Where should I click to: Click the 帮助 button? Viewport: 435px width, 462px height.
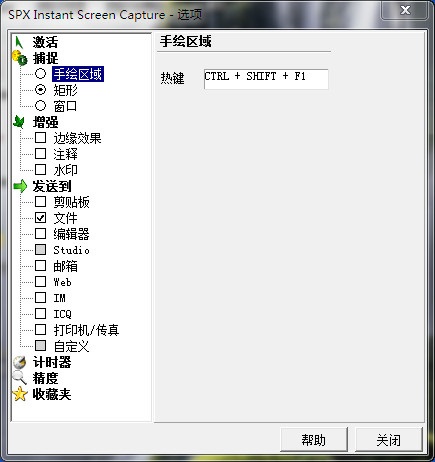coord(314,440)
